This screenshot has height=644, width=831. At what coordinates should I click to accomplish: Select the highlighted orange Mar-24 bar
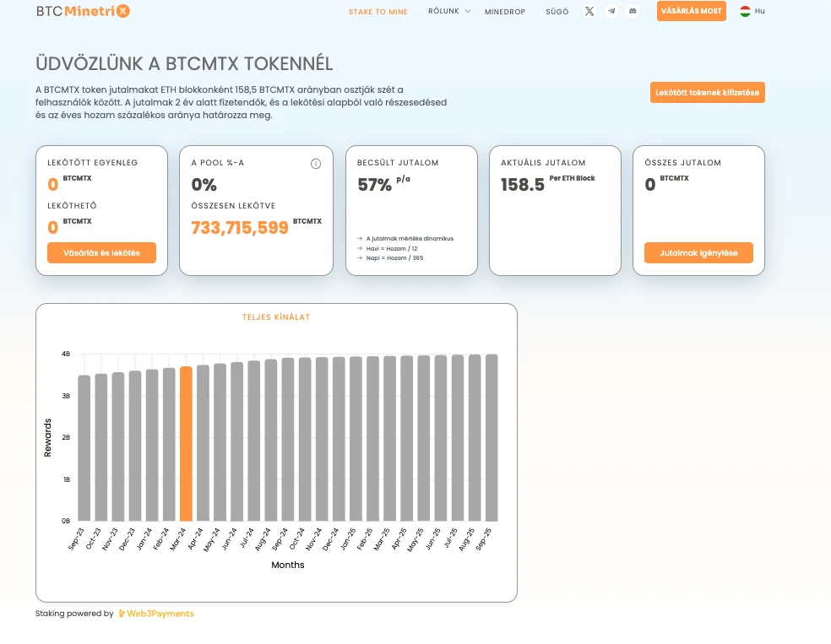[186, 444]
